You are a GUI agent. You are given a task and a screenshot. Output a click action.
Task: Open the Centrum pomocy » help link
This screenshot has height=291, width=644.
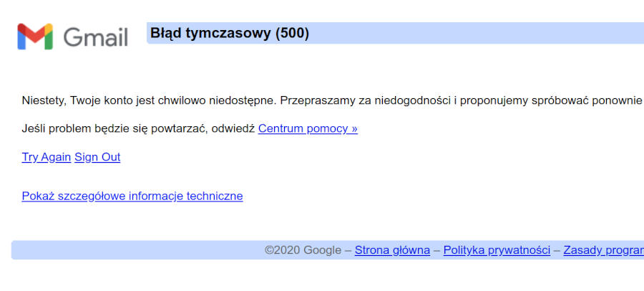pos(308,129)
